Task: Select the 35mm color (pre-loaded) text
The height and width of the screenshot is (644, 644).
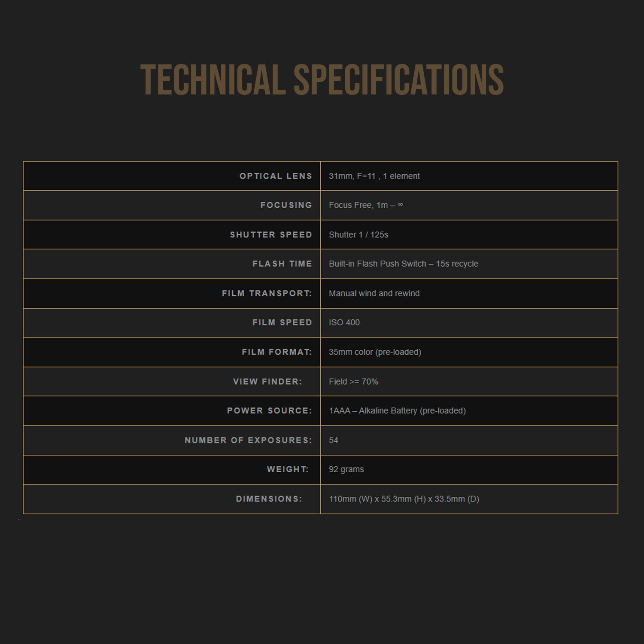Action: point(375,352)
